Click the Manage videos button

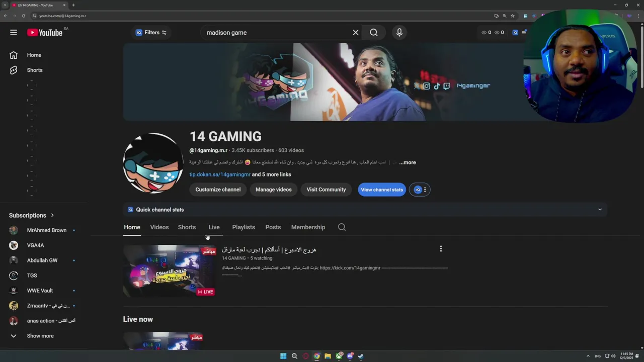point(273,190)
